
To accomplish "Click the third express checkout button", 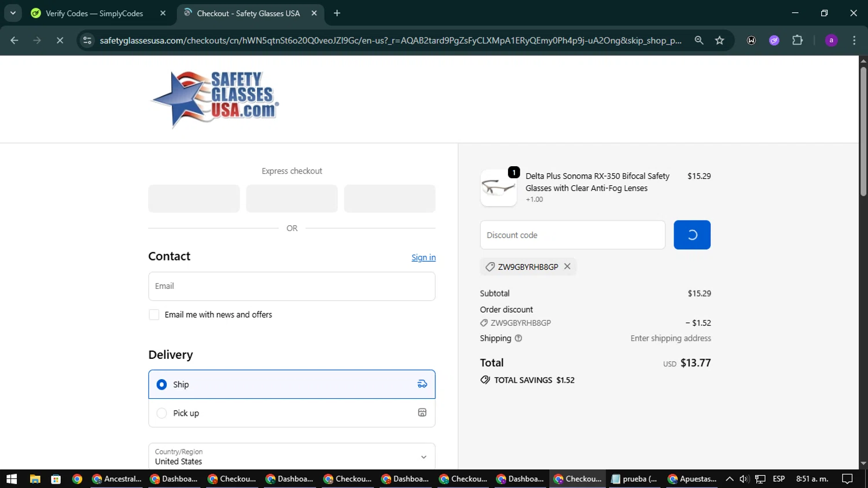I will tap(389, 199).
